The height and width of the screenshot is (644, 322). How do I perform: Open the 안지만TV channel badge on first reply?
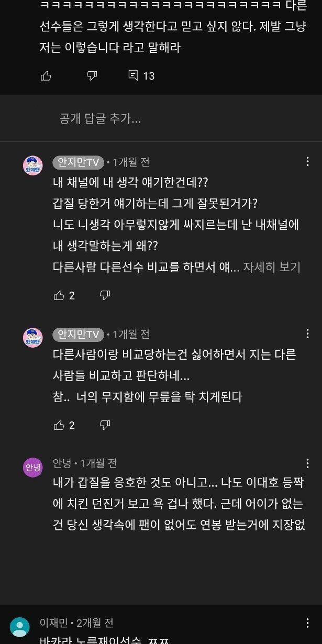click(x=78, y=162)
